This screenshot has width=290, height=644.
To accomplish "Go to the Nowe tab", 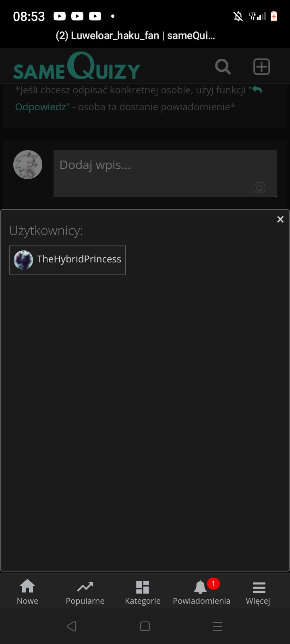I will click(x=27, y=592).
